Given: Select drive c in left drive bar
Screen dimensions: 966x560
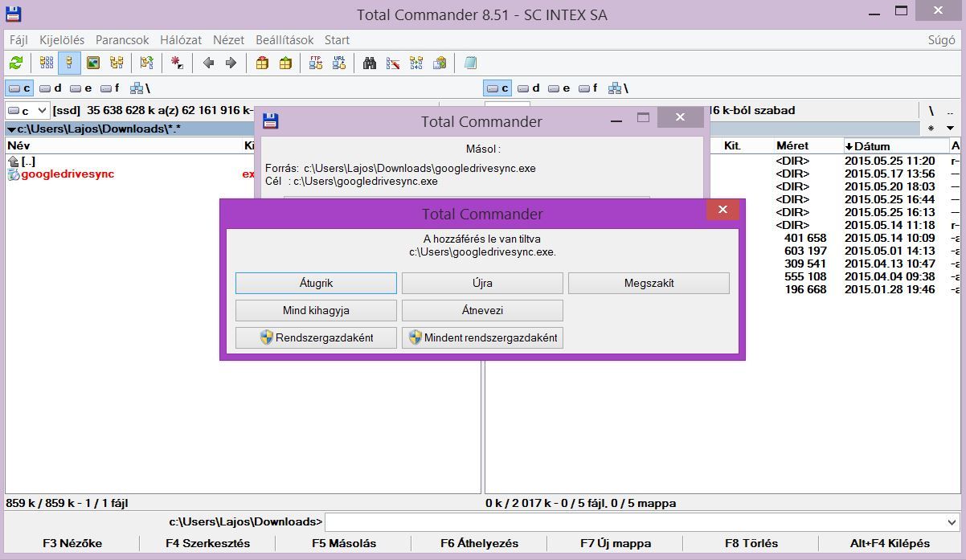Looking at the screenshot, I should click(19, 88).
